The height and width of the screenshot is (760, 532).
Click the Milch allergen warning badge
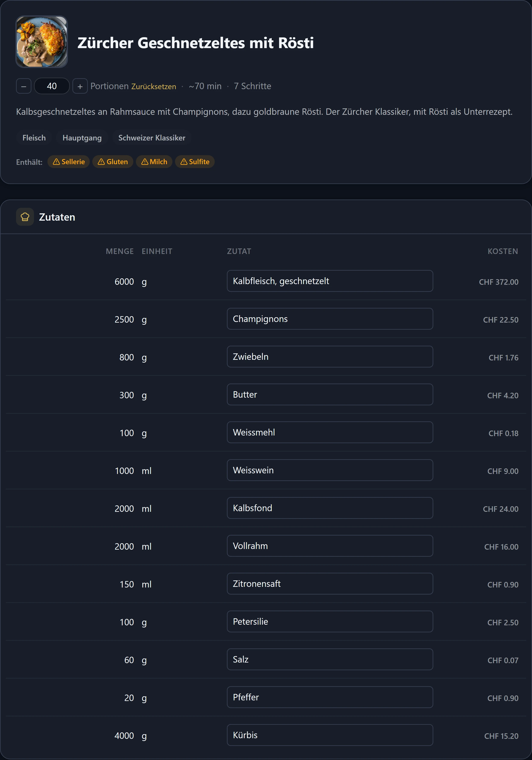(x=154, y=162)
